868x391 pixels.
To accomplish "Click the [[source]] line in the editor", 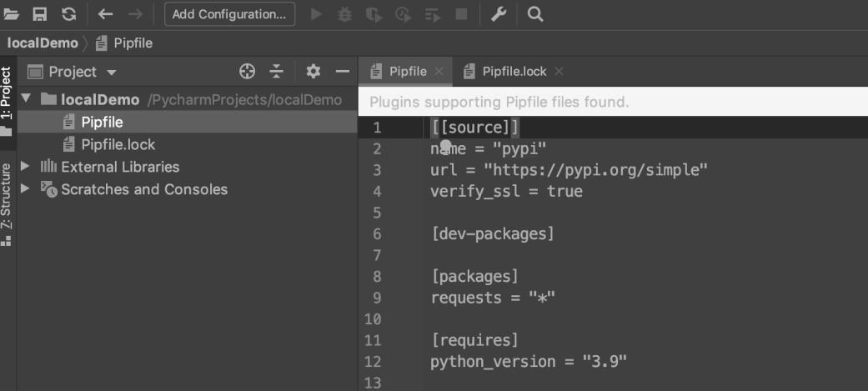I will pyautogui.click(x=475, y=128).
